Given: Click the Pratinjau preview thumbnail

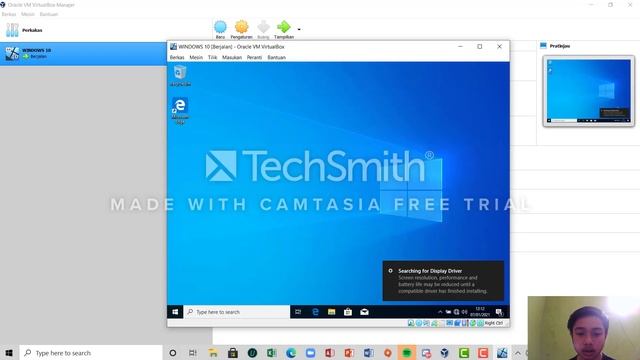Looking at the screenshot, I should [589, 91].
